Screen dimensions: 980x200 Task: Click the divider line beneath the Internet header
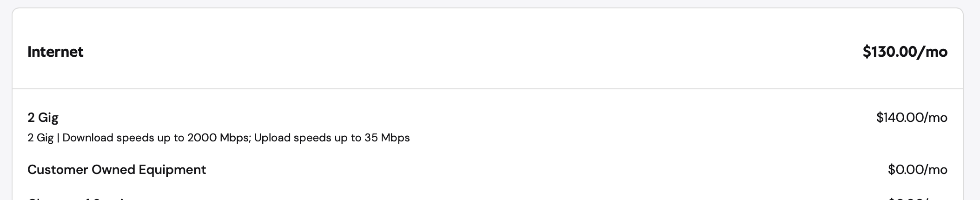click(x=487, y=88)
